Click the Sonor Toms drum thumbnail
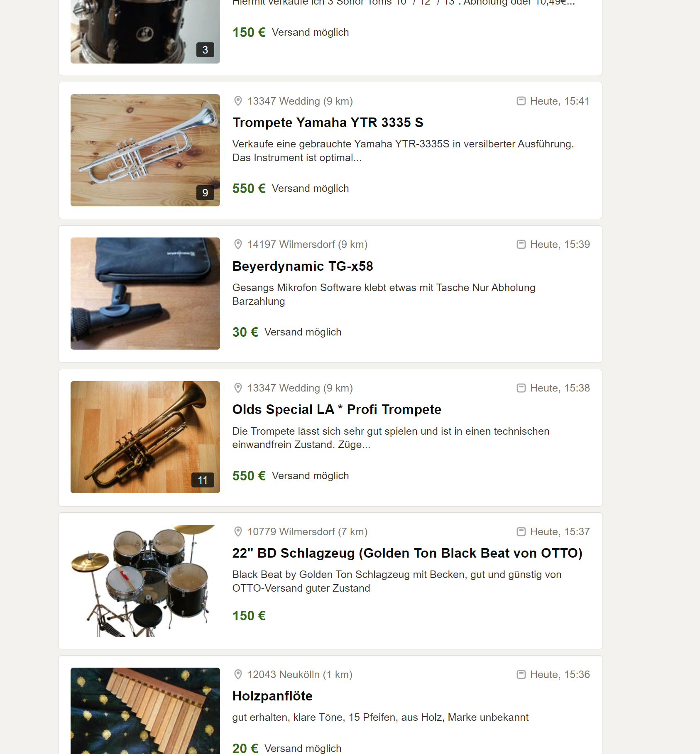The image size is (700, 754). click(145, 32)
